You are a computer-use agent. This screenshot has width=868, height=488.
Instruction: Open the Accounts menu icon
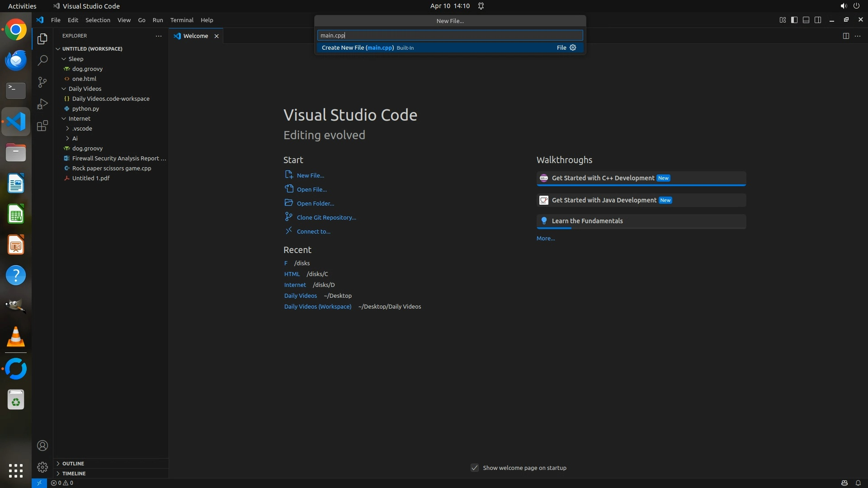point(42,446)
